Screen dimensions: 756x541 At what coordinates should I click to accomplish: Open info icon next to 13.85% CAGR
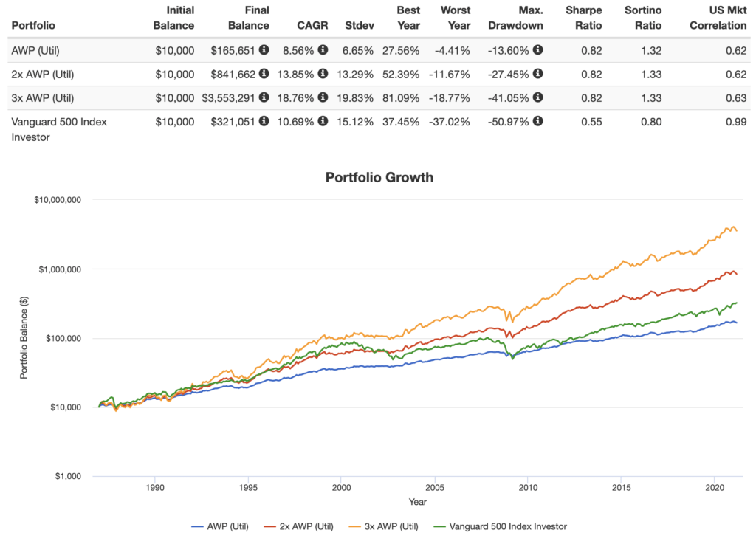point(324,74)
